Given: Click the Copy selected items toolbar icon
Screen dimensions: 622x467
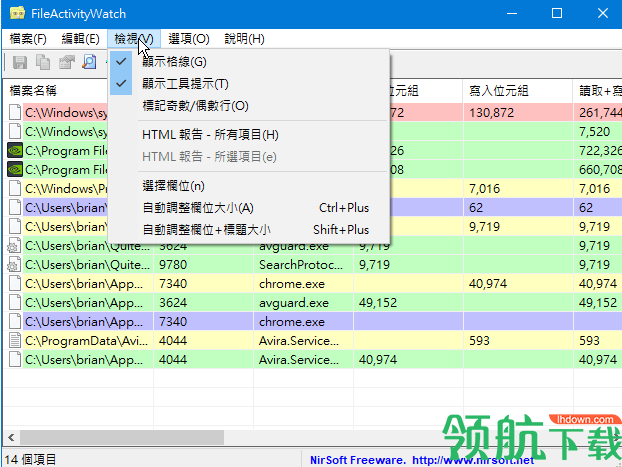Looking at the screenshot, I should tap(43, 62).
